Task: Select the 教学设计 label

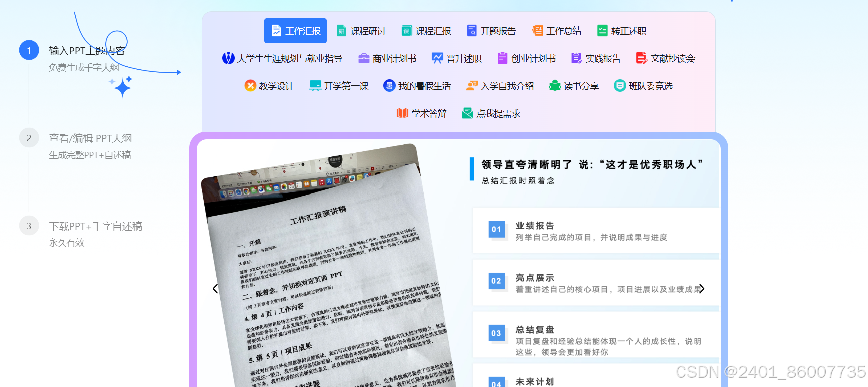Action: pos(276,86)
